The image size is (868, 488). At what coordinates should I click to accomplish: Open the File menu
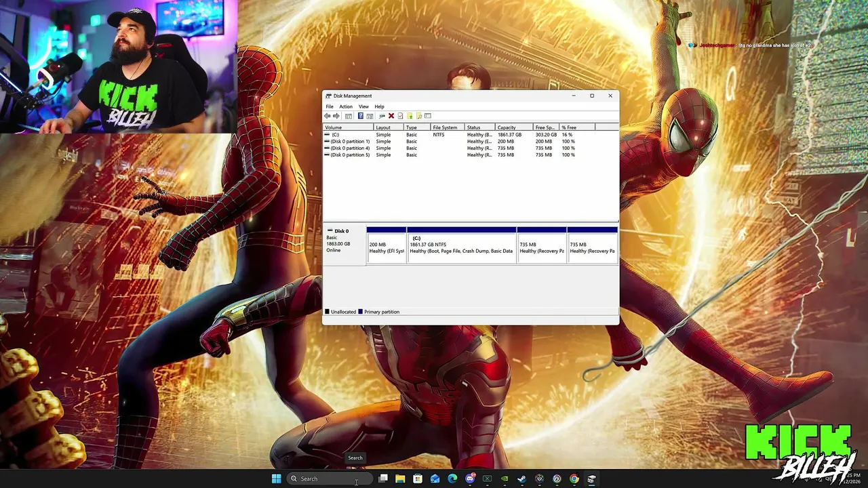330,106
